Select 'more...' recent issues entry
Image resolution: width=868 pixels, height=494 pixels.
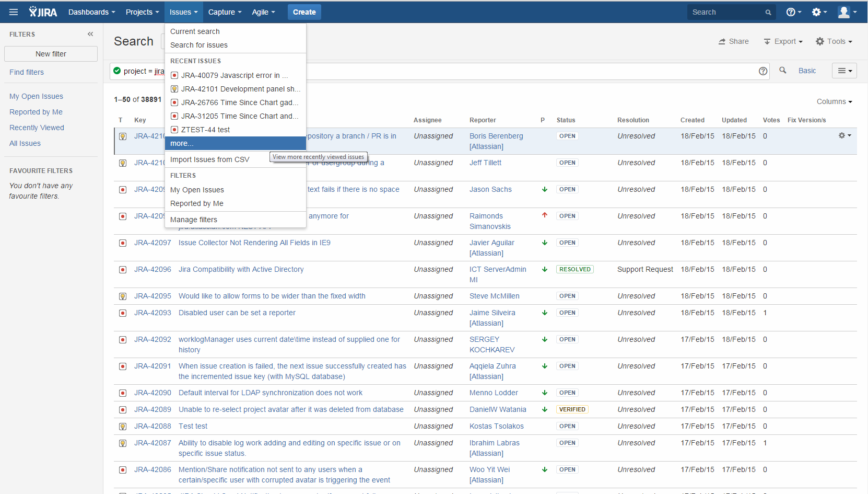click(x=236, y=143)
